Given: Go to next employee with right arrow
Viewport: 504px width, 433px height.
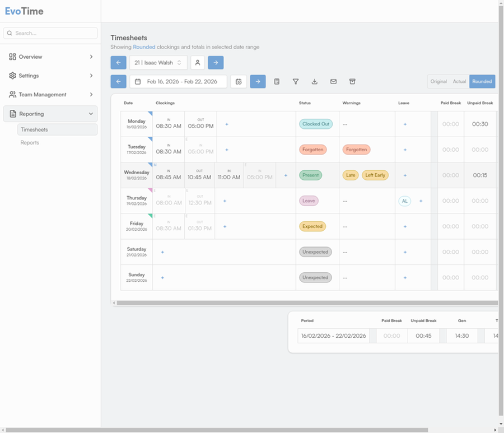Looking at the screenshot, I should point(216,63).
